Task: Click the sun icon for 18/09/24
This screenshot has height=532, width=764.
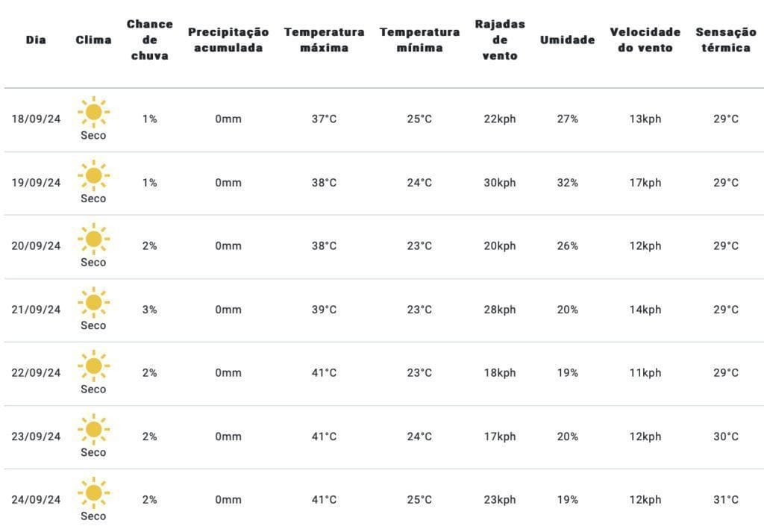Action: click(x=93, y=113)
